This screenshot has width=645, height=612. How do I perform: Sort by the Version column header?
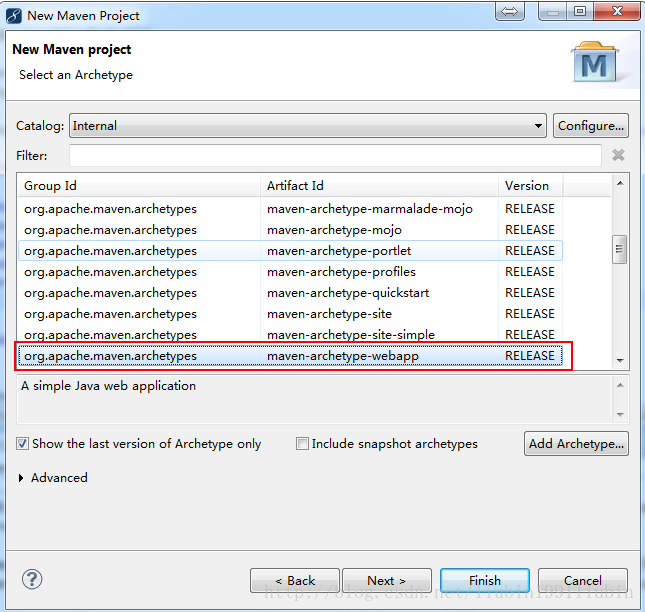coord(531,185)
